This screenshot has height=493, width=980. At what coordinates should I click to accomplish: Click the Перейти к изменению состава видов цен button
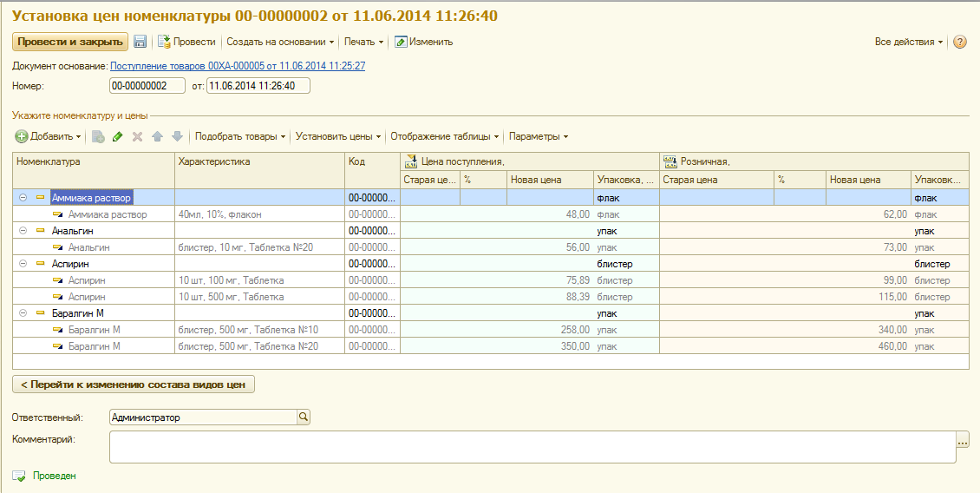[x=134, y=385]
